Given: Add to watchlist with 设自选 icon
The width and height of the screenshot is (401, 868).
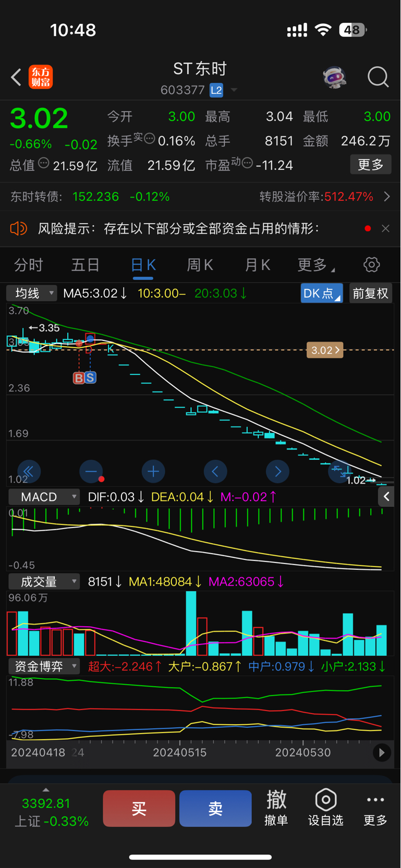Looking at the screenshot, I should click(x=326, y=808).
